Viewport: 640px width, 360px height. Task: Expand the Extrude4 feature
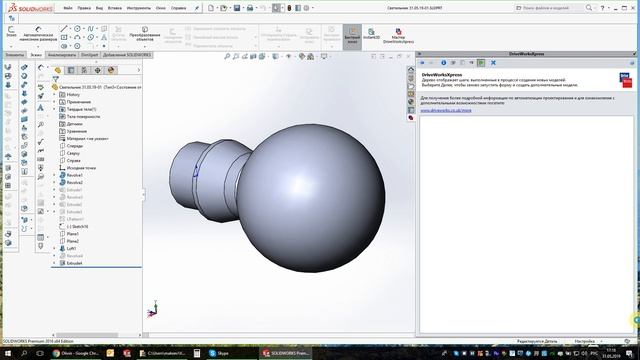coord(54,263)
